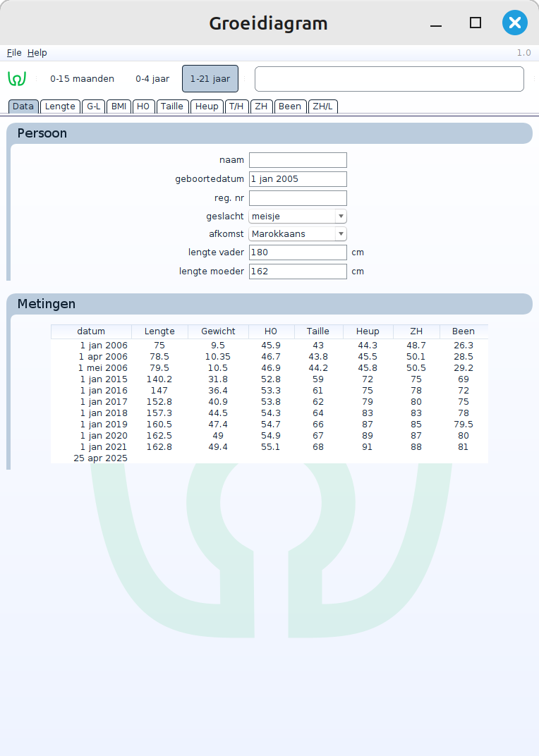Click Lengte value 157.3

coord(159,413)
